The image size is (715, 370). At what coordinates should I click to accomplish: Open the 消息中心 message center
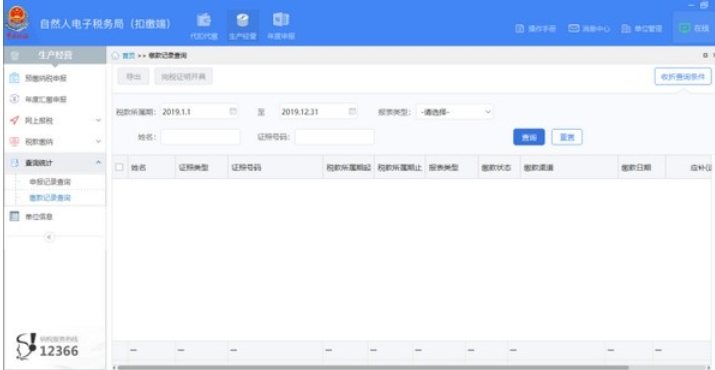[x=589, y=28]
